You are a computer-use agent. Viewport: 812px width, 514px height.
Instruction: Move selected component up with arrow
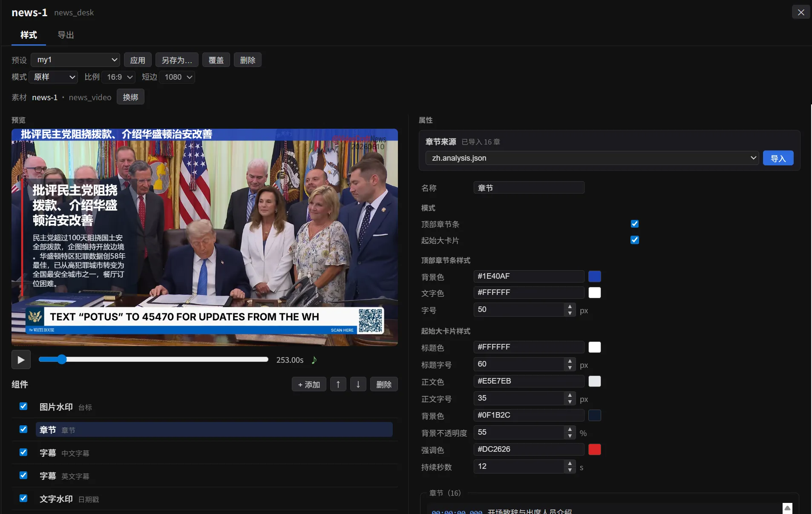click(338, 384)
